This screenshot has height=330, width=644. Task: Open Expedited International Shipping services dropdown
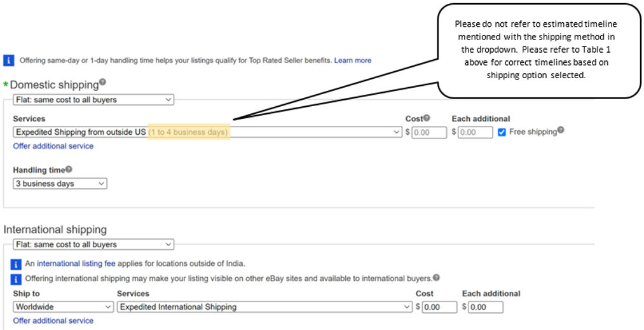[264, 307]
